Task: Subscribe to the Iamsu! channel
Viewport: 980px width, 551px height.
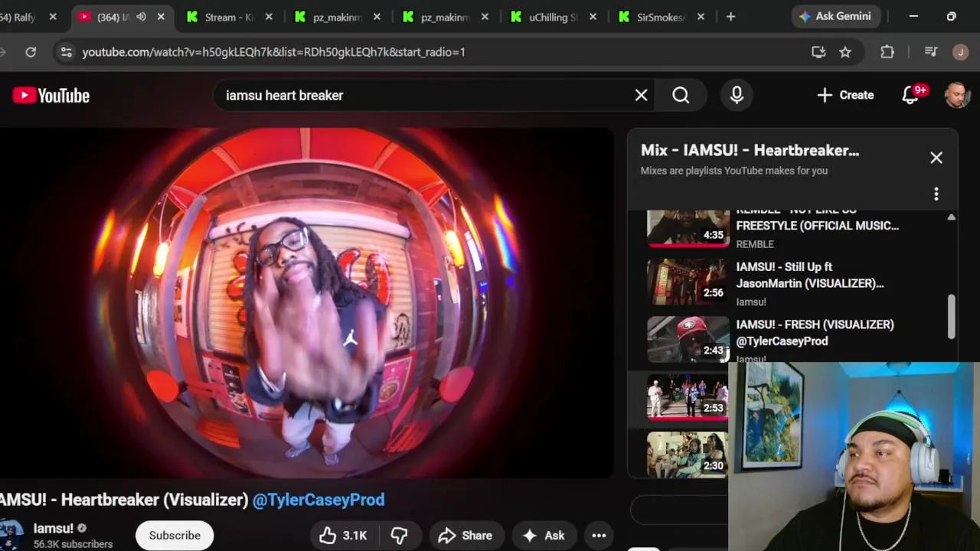Action: click(175, 535)
